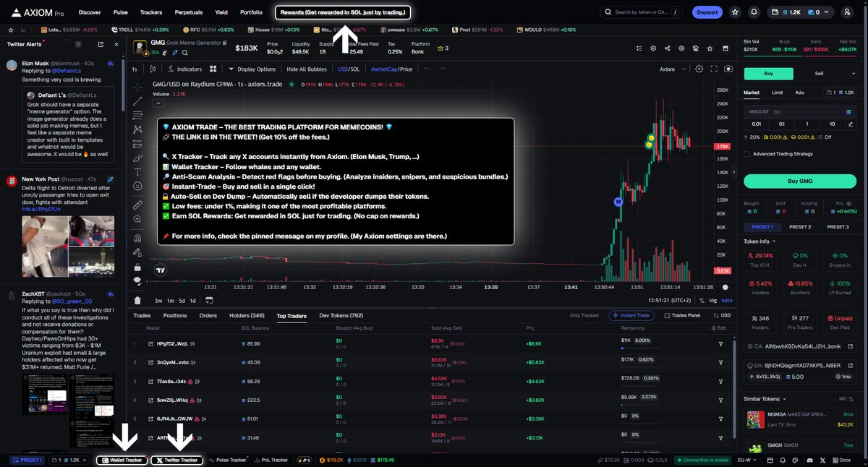Open the emoji sticker tool
868x467 pixels.
pos(137,187)
